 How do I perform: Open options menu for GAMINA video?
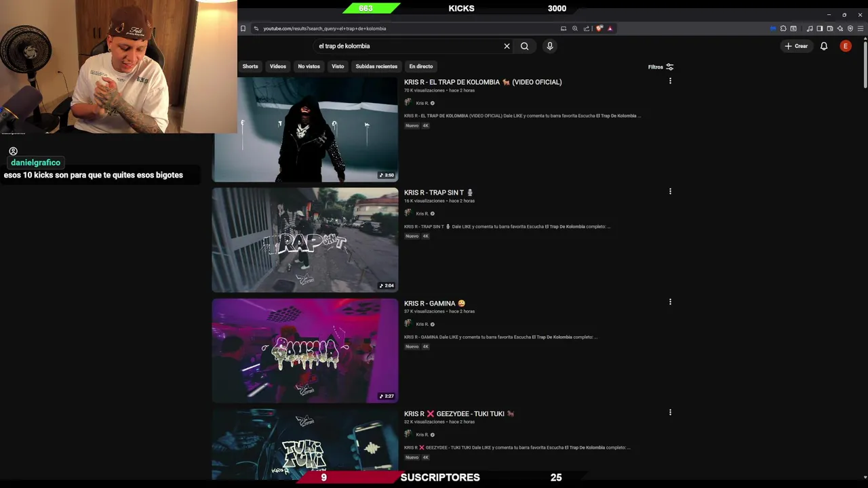click(x=670, y=302)
